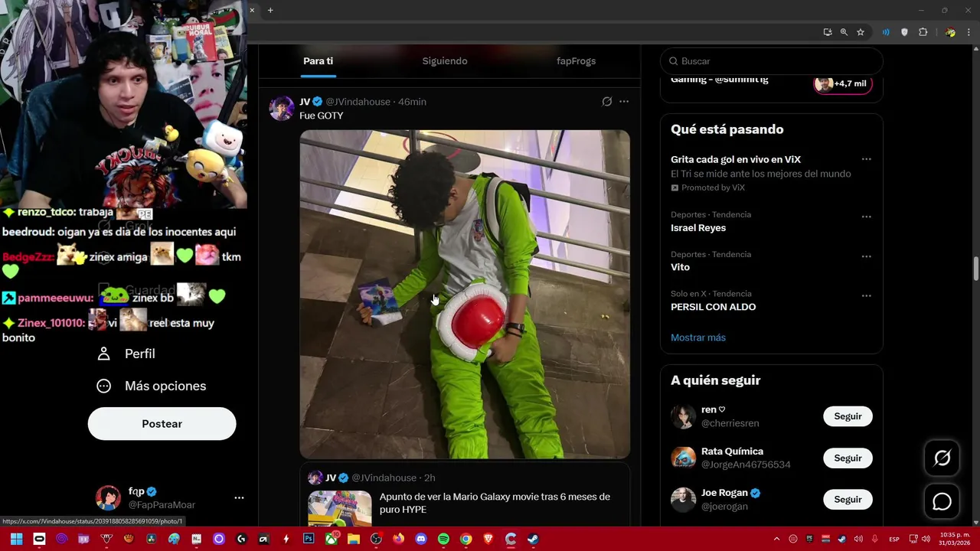Open Chrome's three-dot menu
Image resolution: width=980 pixels, height=551 pixels.
[969, 32]
